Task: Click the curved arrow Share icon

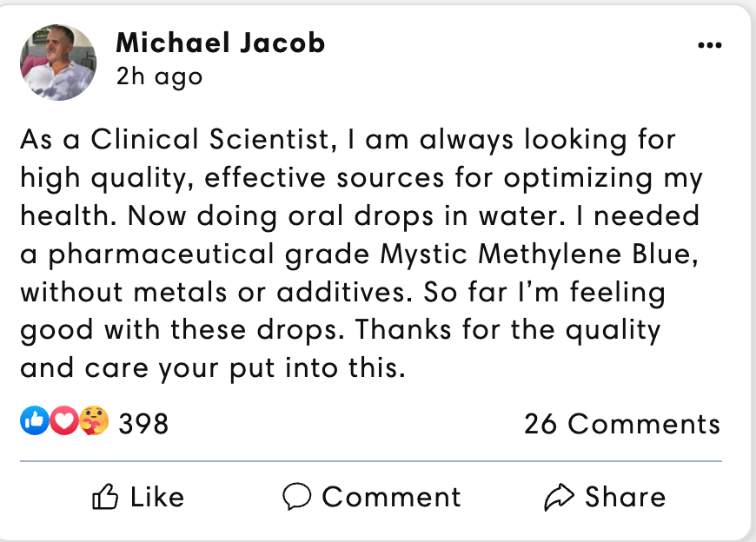Action: click(560, 496)
